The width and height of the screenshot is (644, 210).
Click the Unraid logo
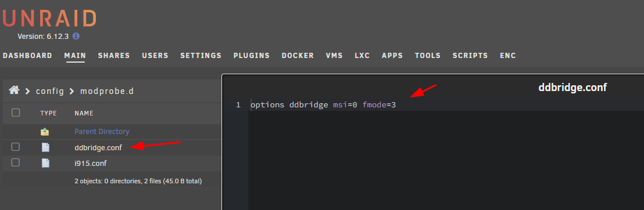coord(49,18)
